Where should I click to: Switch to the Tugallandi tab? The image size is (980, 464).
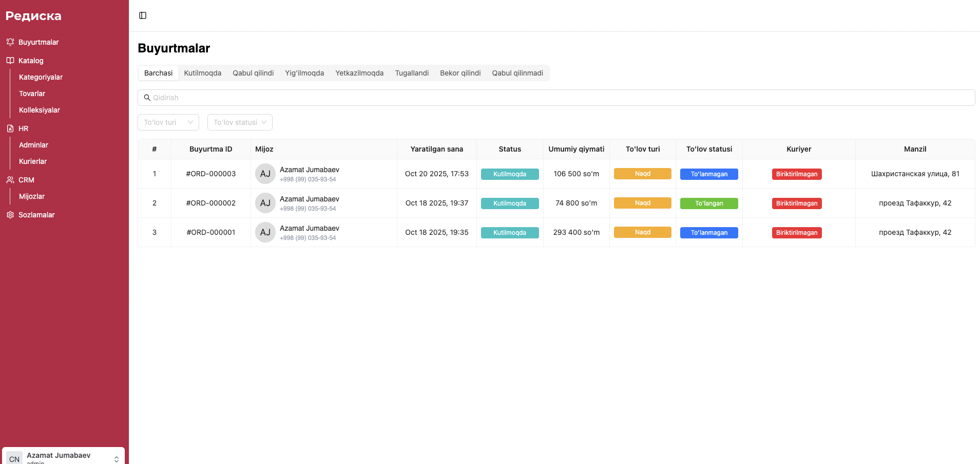pyautogui.click(x=412, y=73)
